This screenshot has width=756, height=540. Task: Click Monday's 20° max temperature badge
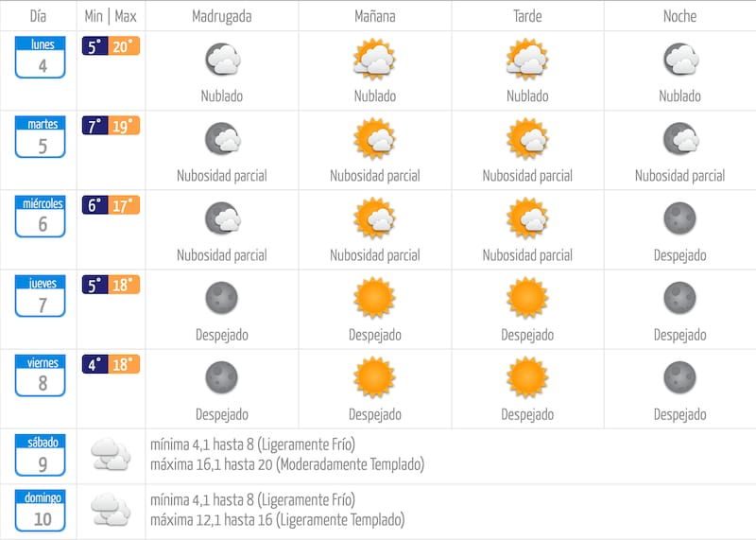coord(125,47)
